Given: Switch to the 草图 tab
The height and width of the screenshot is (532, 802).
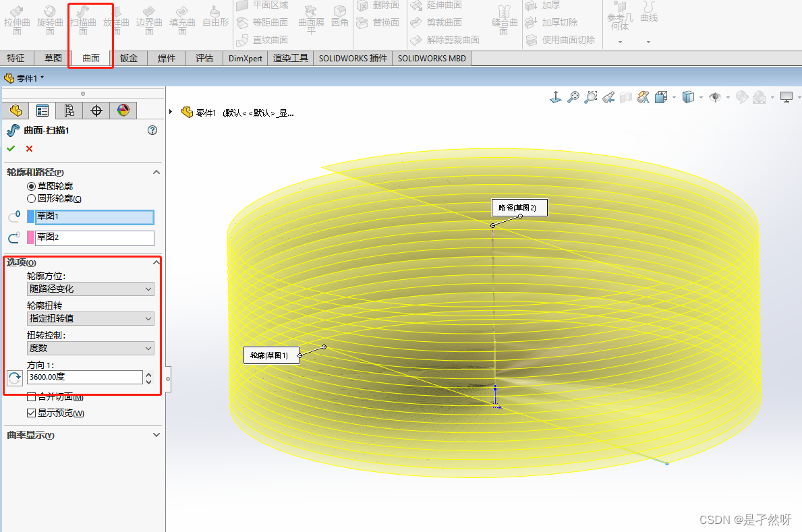Looking at the screenshot, I should pos(53,58).
